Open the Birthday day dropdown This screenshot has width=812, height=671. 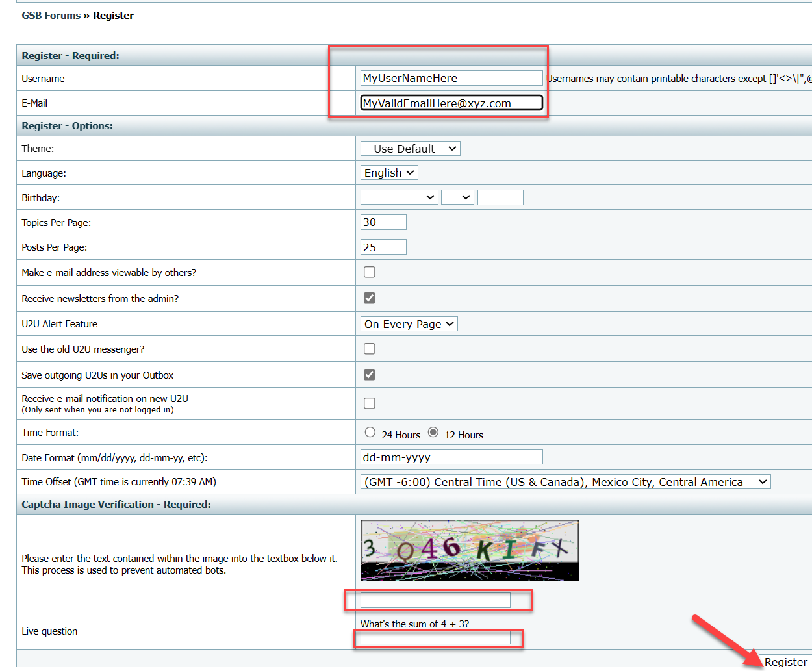point(457,197)
